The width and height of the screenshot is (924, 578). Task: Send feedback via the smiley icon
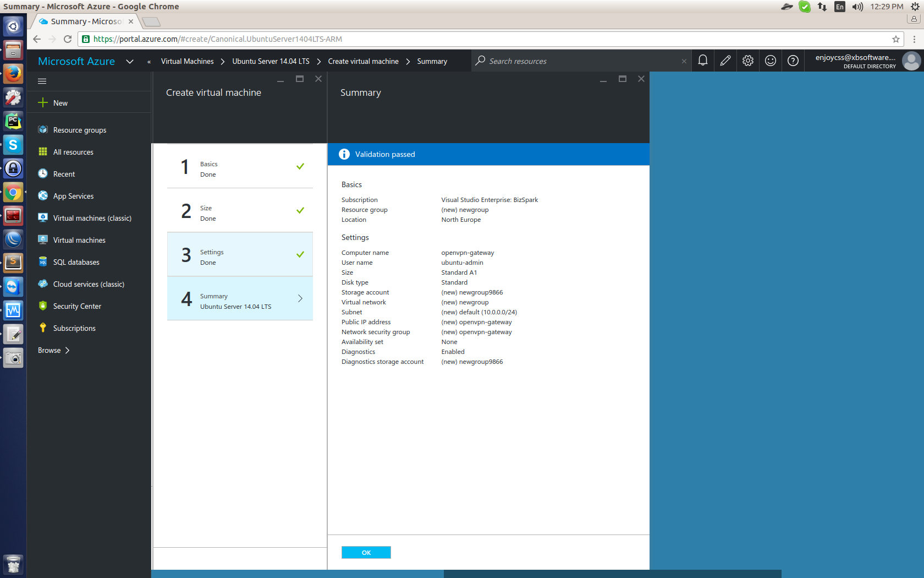tap(770, 61)
